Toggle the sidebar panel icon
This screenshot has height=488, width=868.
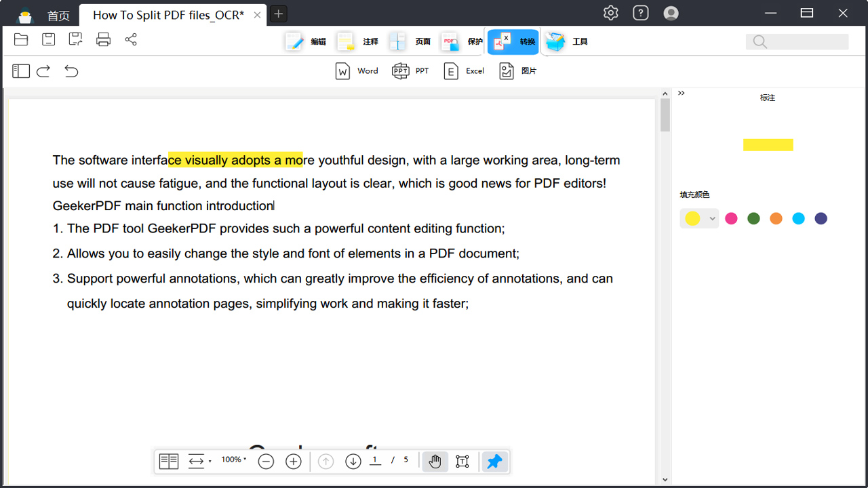click(21, 70)
